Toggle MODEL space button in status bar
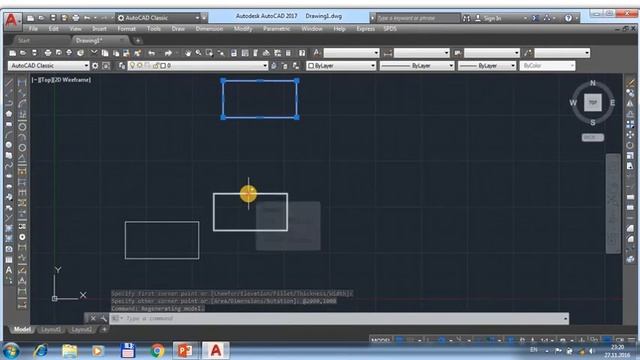 point(381,340)
